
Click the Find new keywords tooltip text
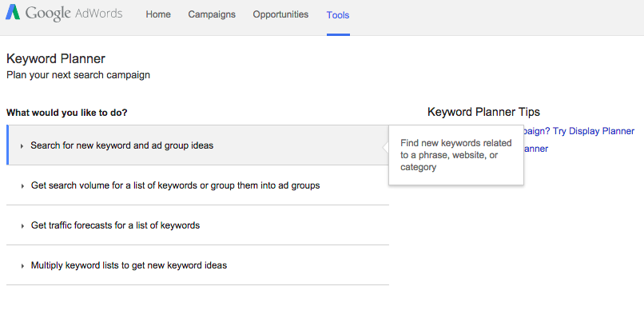click(456, 155)
